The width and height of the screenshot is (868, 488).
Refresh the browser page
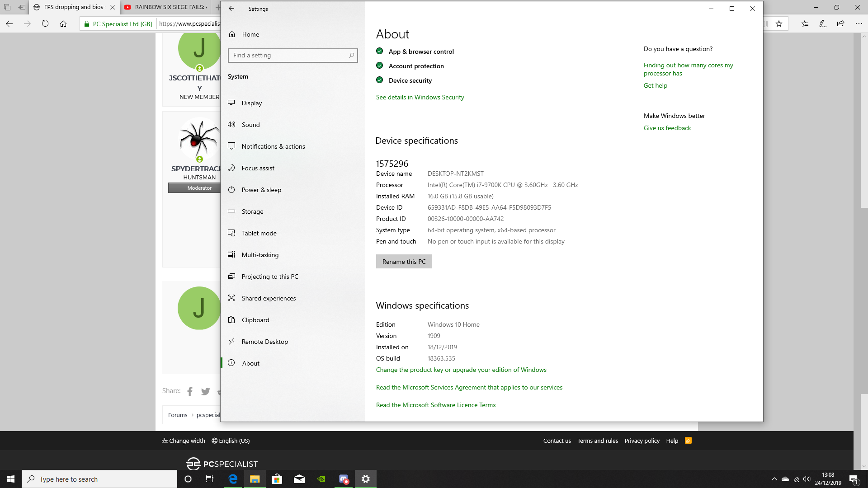45,24
